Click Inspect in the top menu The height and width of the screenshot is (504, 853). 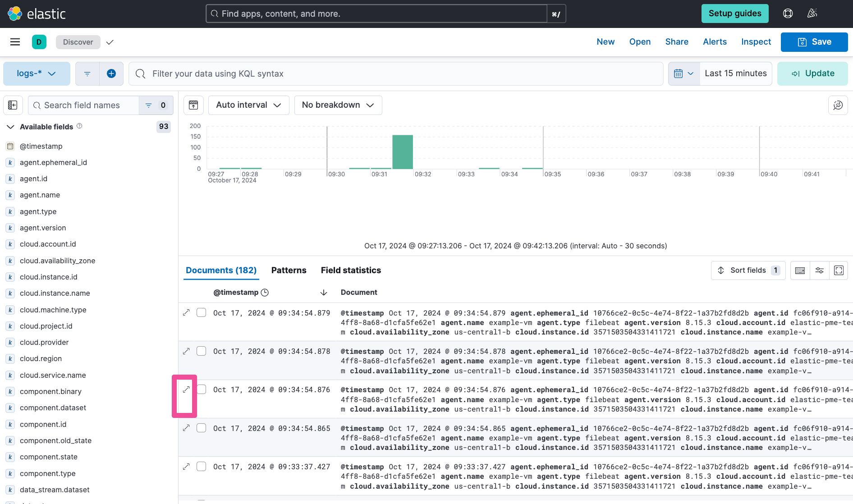click(756, 42)
